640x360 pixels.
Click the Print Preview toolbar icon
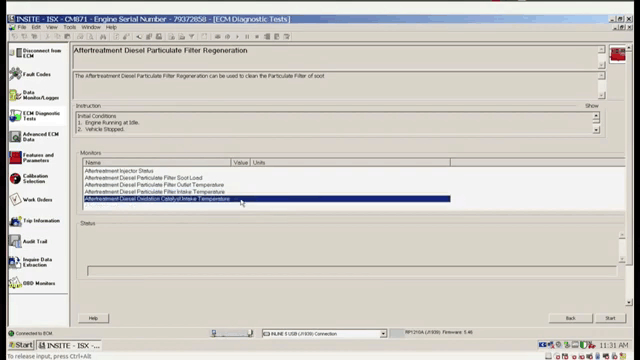tap(90, 37)
